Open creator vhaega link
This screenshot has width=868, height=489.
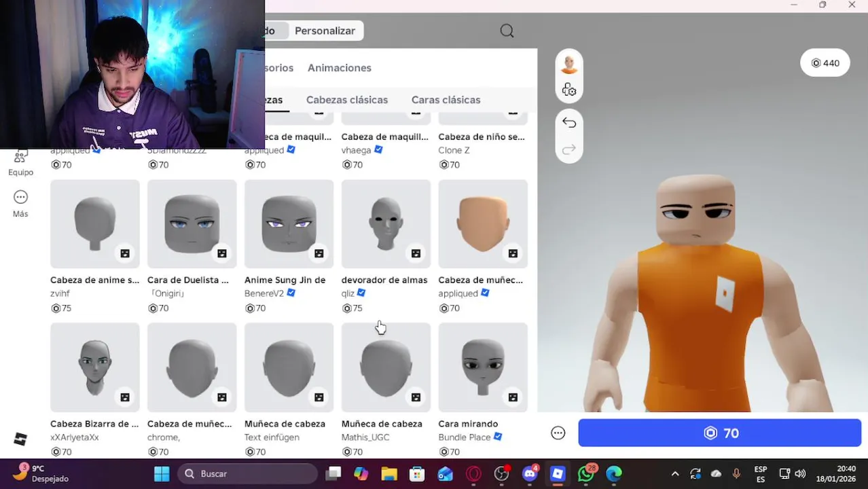[x=357, y=150]
